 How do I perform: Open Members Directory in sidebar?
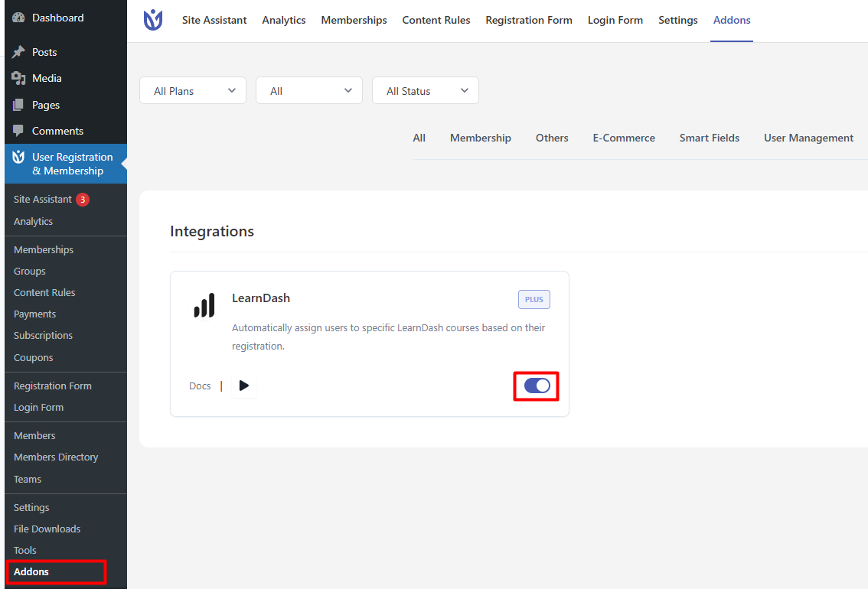coord(56,457)
